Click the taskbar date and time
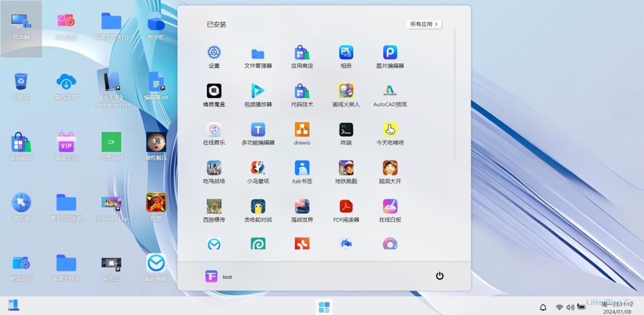This screenshot has width=644, height=315. [617, 308]
